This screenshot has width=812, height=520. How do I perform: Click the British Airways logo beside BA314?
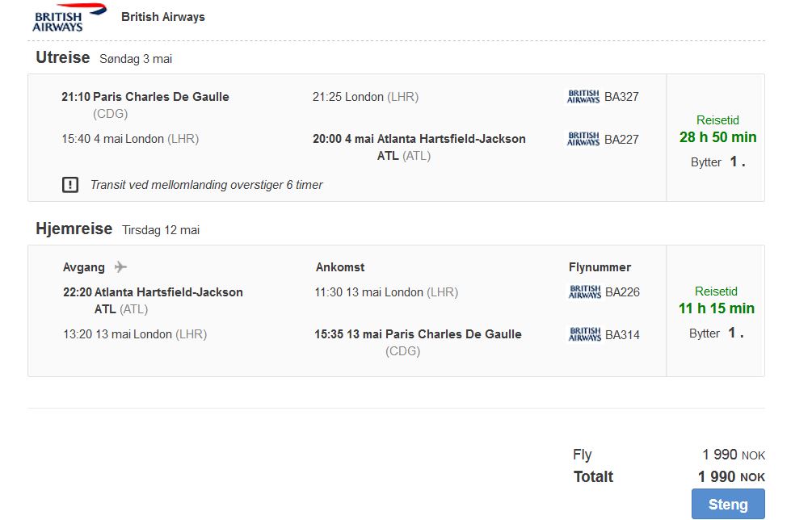click(x=585, y=334)
